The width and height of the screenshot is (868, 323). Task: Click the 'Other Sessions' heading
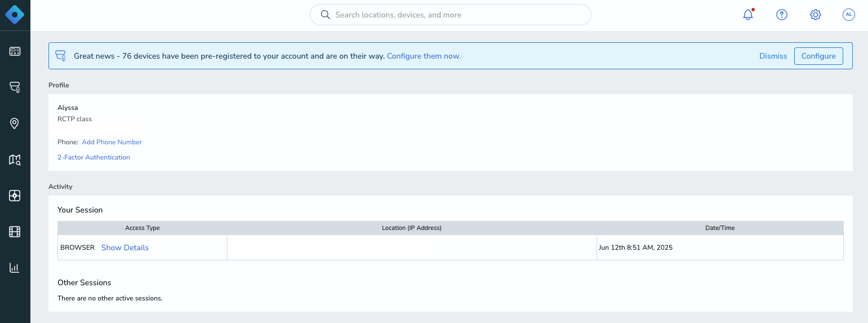pos(84,282)
